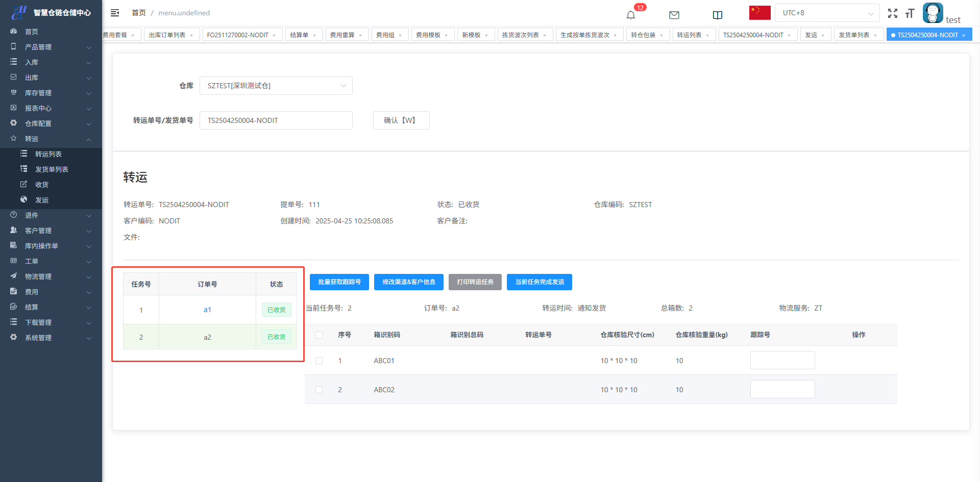Open the font size adjustment icon
980x482 pixels.
click(x=910, y=13)
